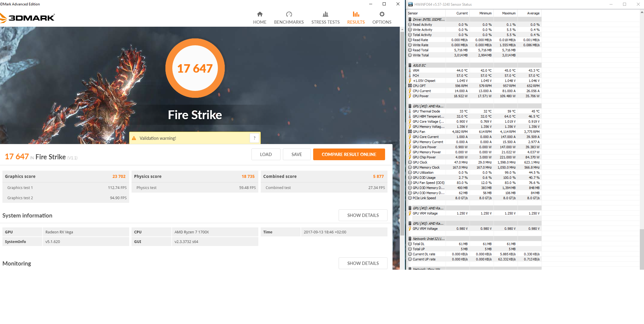Load a saved result file

tap(266, 154)
